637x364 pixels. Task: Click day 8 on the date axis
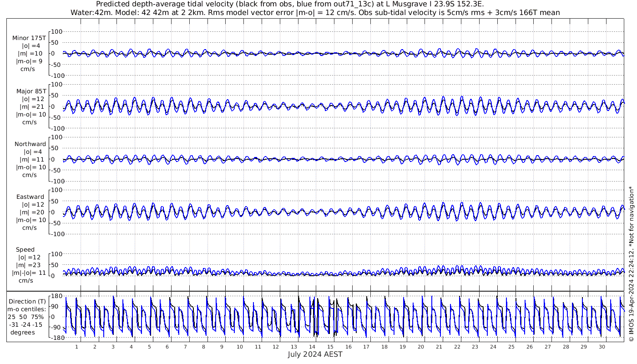click(x=203, y=347)
